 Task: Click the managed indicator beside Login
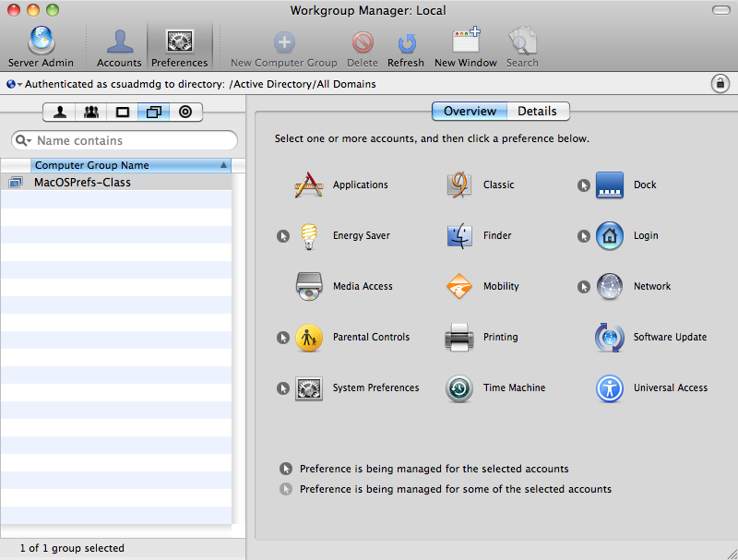pos(584,236)
